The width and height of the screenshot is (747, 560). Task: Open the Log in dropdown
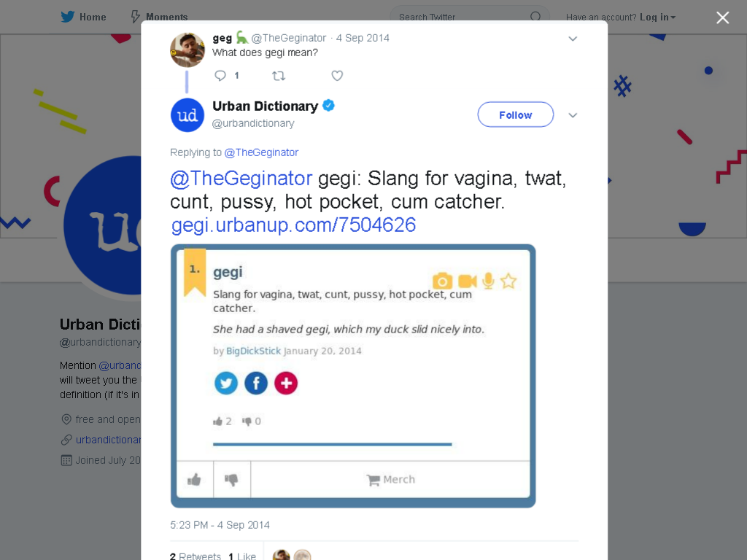point(657,17)
